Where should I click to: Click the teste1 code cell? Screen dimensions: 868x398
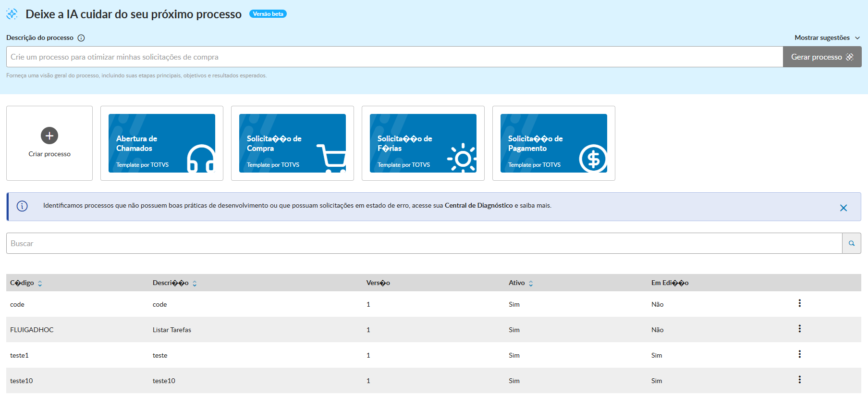(x=19, y=355)
